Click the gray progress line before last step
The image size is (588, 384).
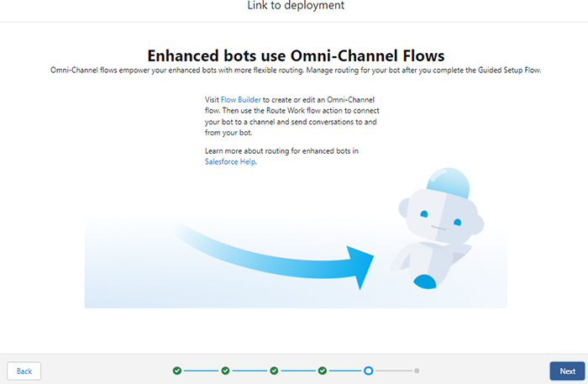(x=393, y=371)
